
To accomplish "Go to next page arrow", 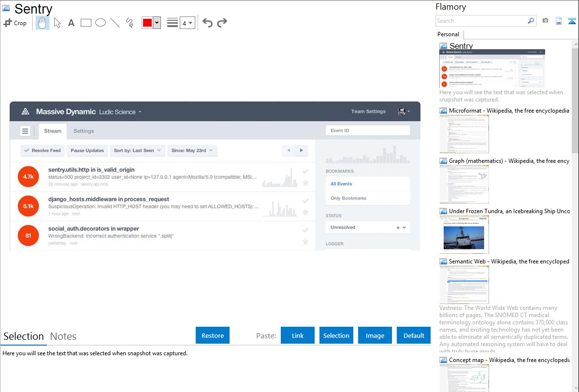I will click(x=301, y=150).
